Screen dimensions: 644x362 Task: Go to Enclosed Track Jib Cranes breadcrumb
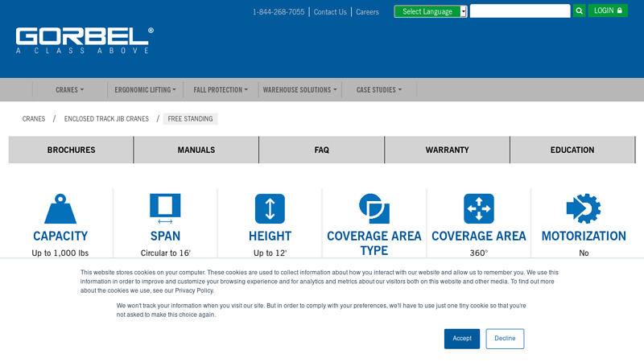point(106,118)
